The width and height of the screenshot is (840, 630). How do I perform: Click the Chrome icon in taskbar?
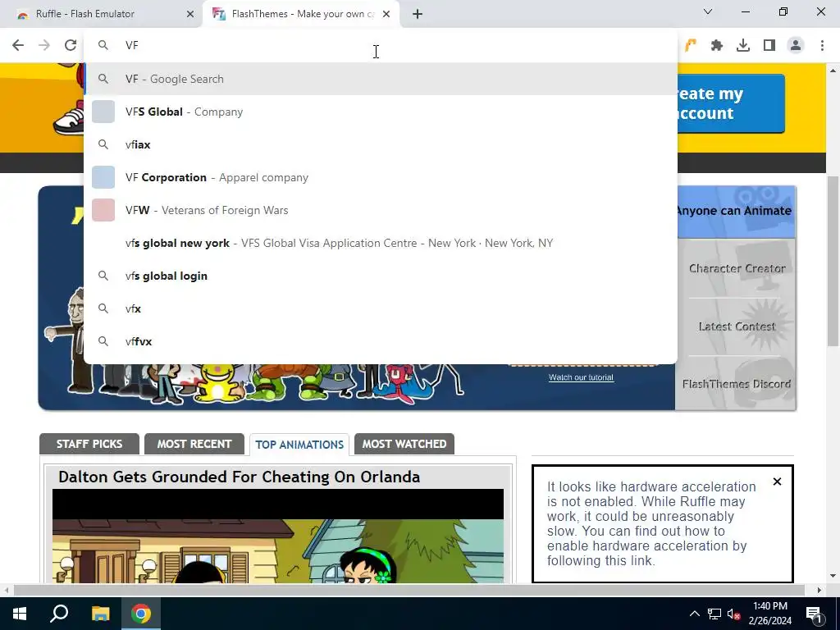click(x=141, y=614)
